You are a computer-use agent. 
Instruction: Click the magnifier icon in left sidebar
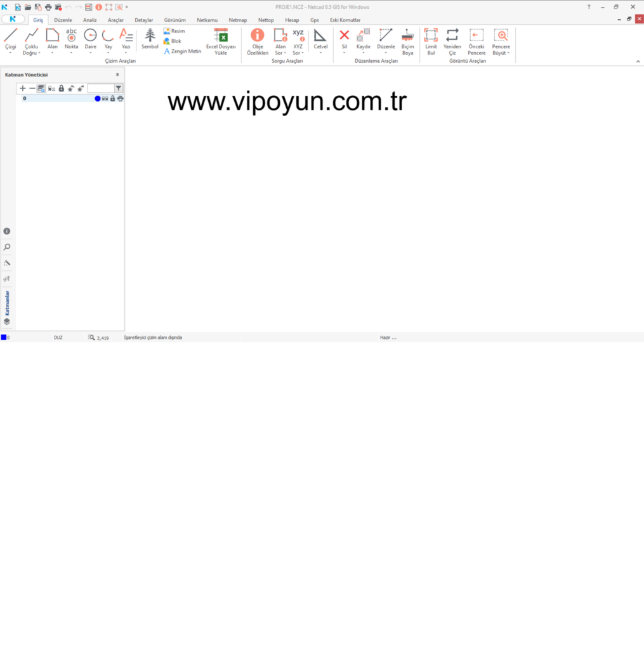coord(7,247)
